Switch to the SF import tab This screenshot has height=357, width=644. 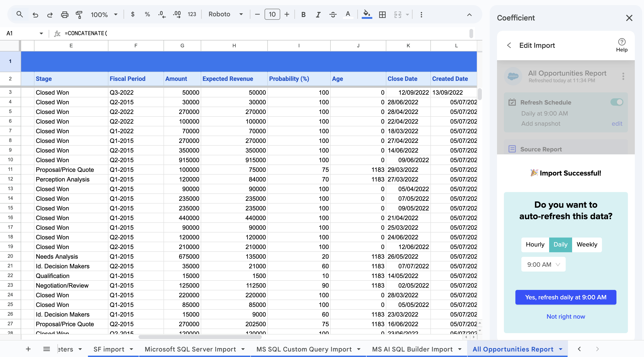108,349
